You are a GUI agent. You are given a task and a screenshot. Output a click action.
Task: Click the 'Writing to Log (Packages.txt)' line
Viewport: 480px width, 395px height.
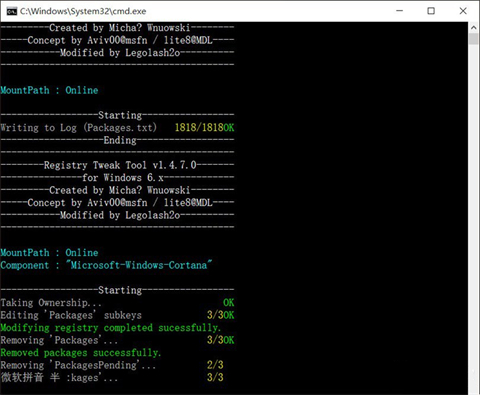point(78,128)
